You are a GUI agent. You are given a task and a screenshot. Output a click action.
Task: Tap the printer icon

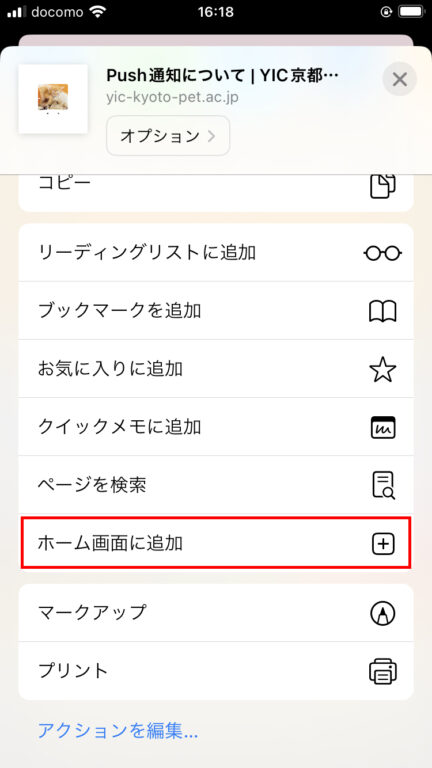coord(383,671)
